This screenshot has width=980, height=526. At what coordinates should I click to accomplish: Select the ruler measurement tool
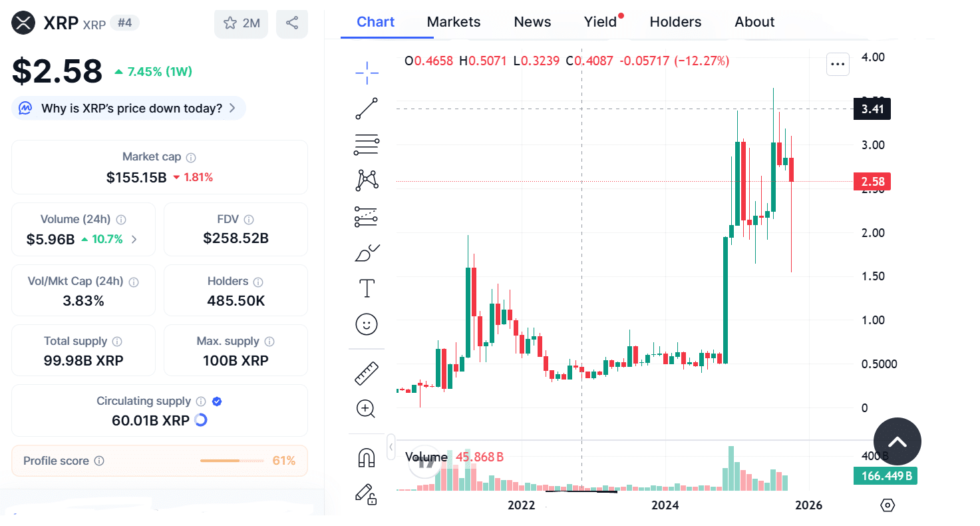(x=366, y=372)
